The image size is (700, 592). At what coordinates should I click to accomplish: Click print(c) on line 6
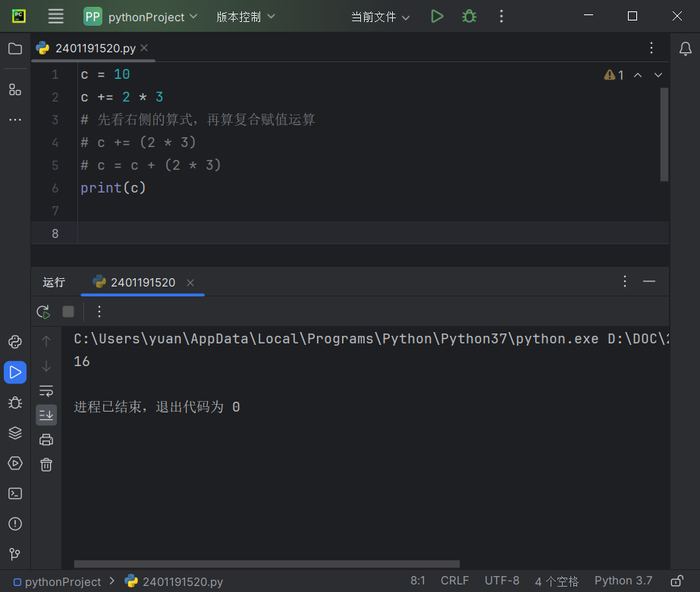pos(114,188)
